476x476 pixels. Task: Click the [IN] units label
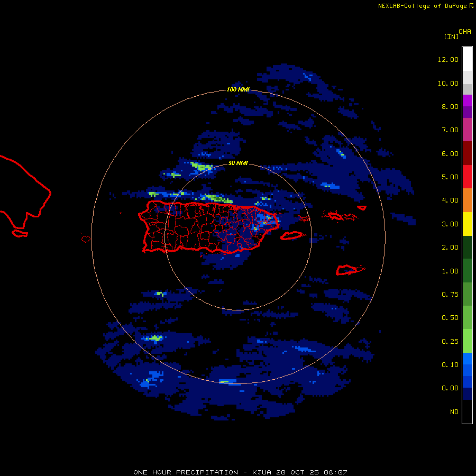451,37
